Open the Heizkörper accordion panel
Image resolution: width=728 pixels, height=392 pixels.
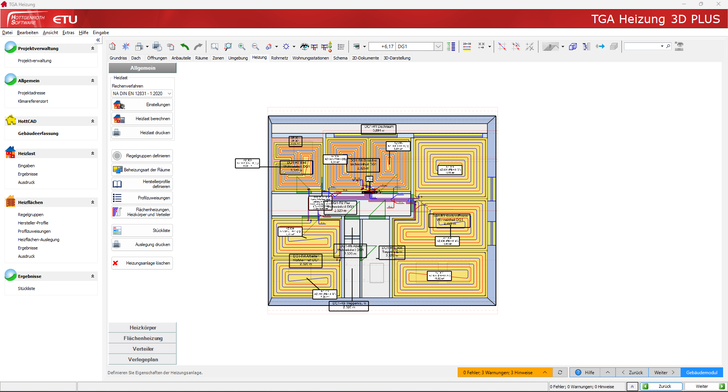coord(143,327)
